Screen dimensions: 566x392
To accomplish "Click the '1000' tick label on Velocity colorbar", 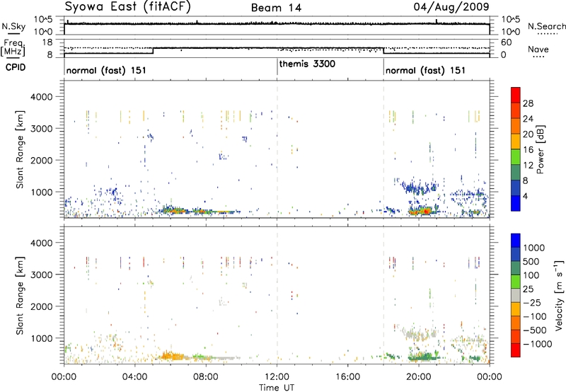I will [534, 248].
